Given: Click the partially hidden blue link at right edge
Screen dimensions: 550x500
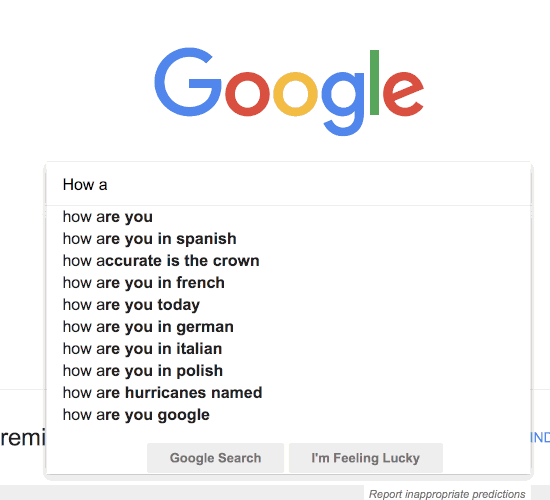Looking at the screenshot, I should tap(540, 438).
